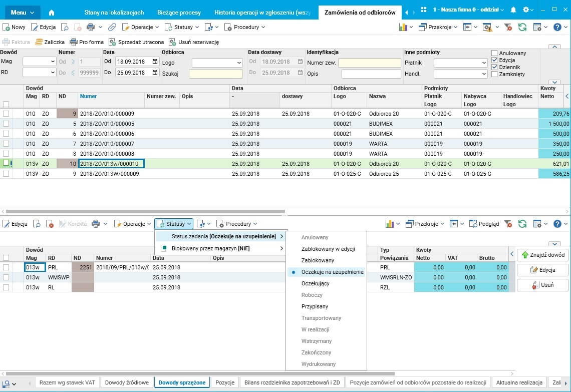Expand the Odbiorca Logo combo box

[238, 63]
